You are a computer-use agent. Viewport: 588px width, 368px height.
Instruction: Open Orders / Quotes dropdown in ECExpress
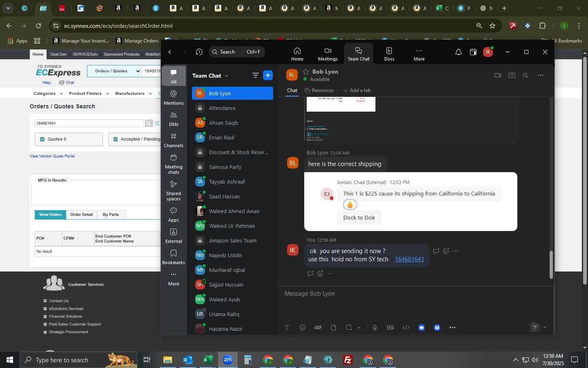[114, 71]
